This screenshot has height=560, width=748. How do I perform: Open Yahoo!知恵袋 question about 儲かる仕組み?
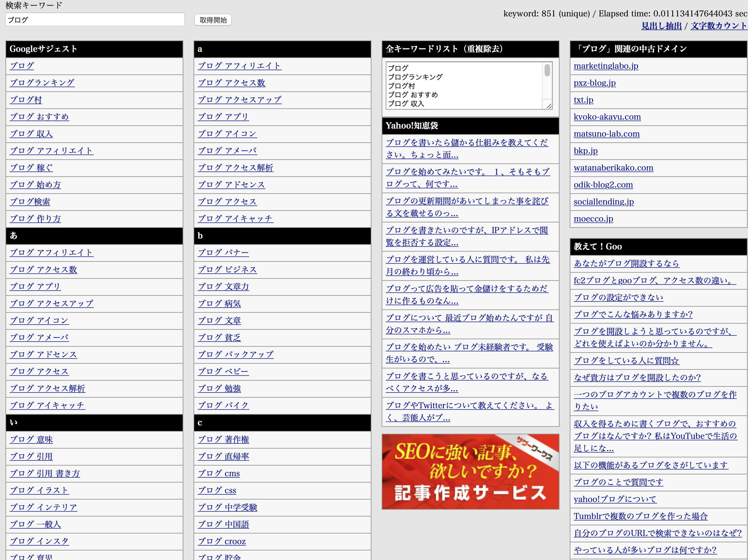[467, 149]
